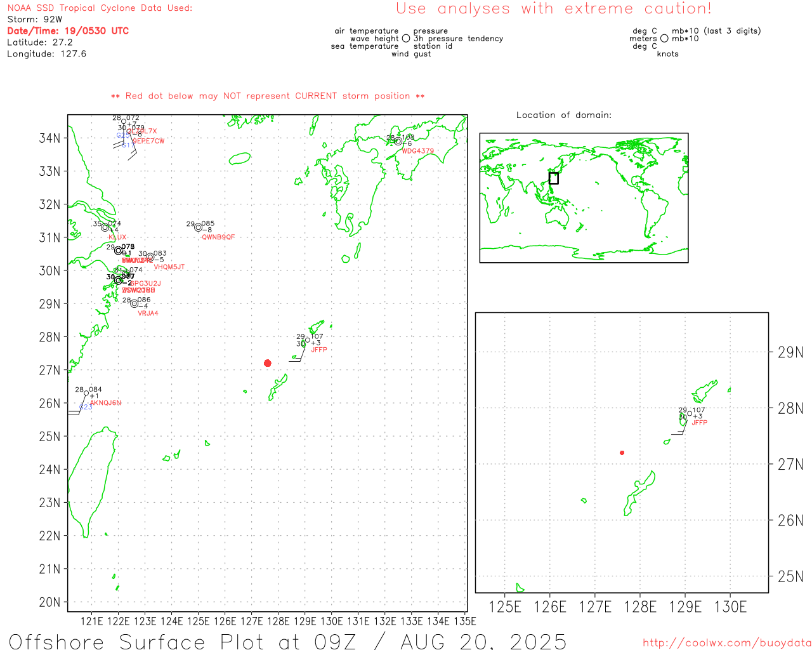Click station ID QWNB9QF

[x=218, y=237]
